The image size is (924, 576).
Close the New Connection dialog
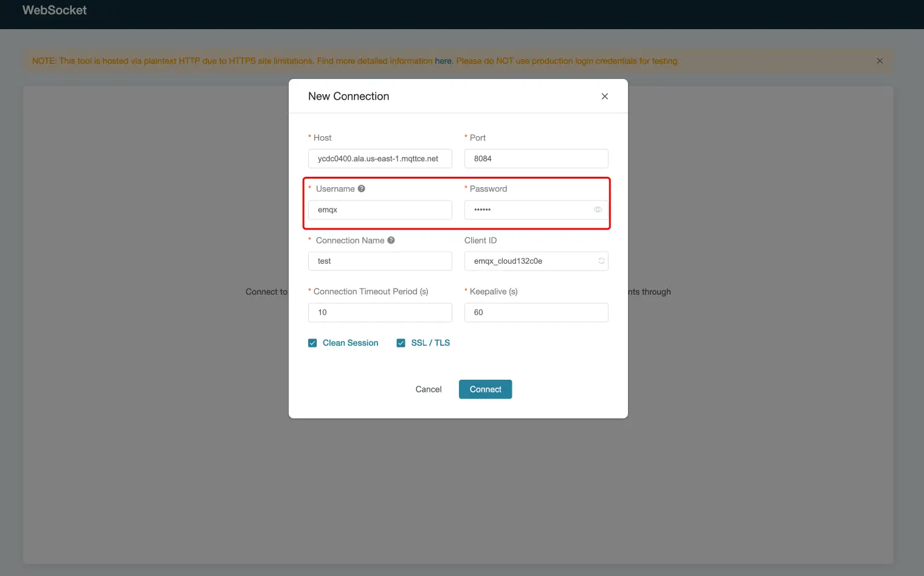pos(604,96)
